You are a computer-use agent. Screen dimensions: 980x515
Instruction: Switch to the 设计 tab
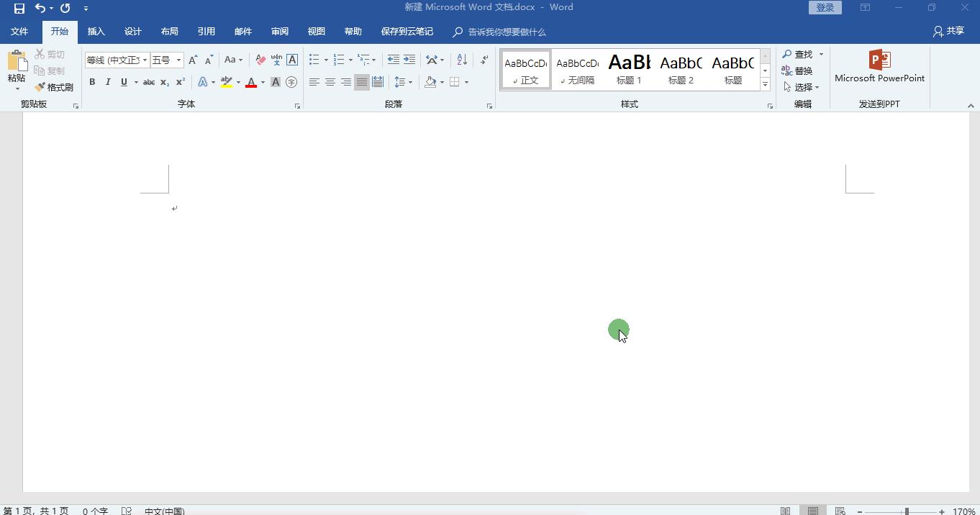tap(133, 32)
